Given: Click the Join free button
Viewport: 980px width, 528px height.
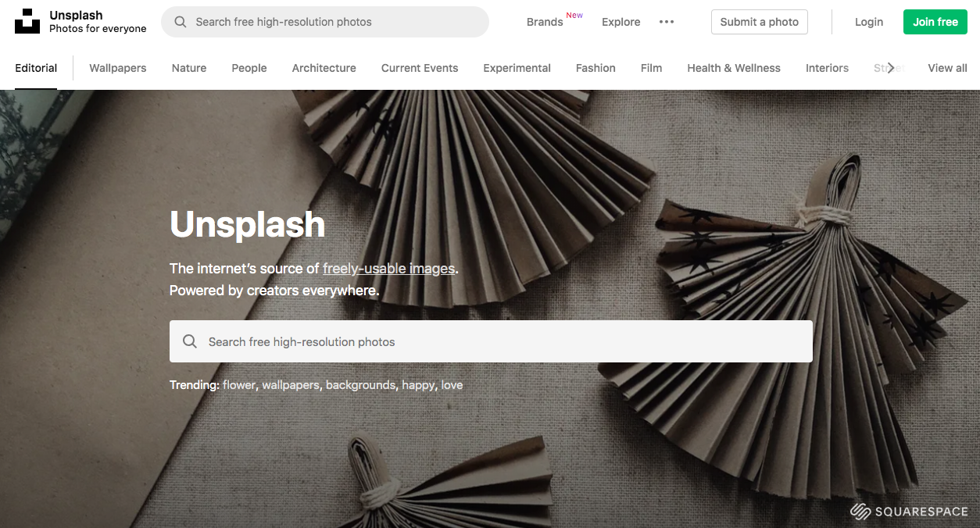Looking at the screenshot, I should pos(935,22).
